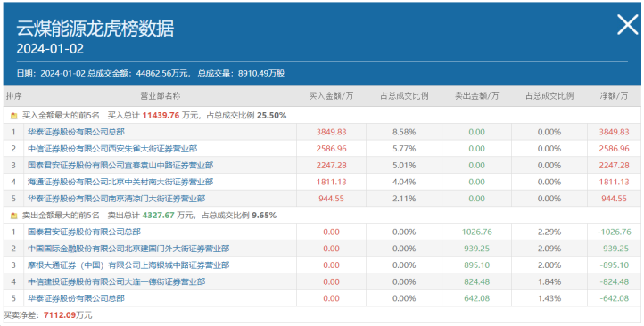Select the sell amount 895.10 cell

[x=477, y=265]
